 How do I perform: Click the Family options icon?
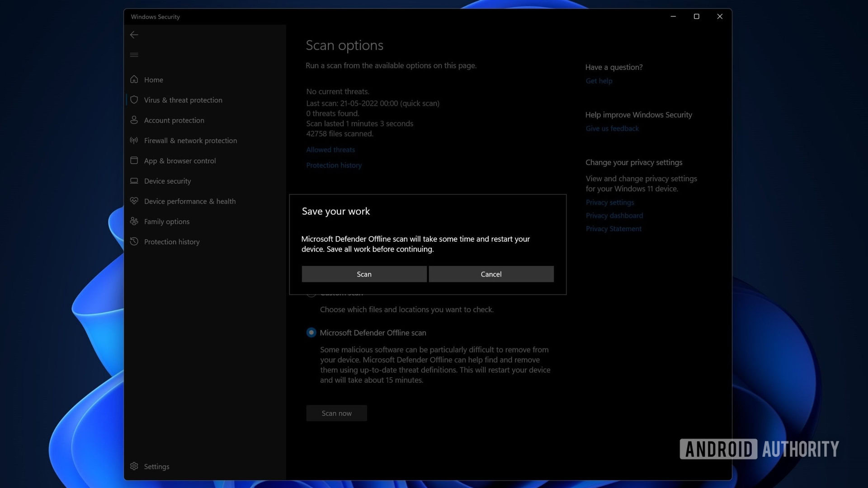click(134, 221)
